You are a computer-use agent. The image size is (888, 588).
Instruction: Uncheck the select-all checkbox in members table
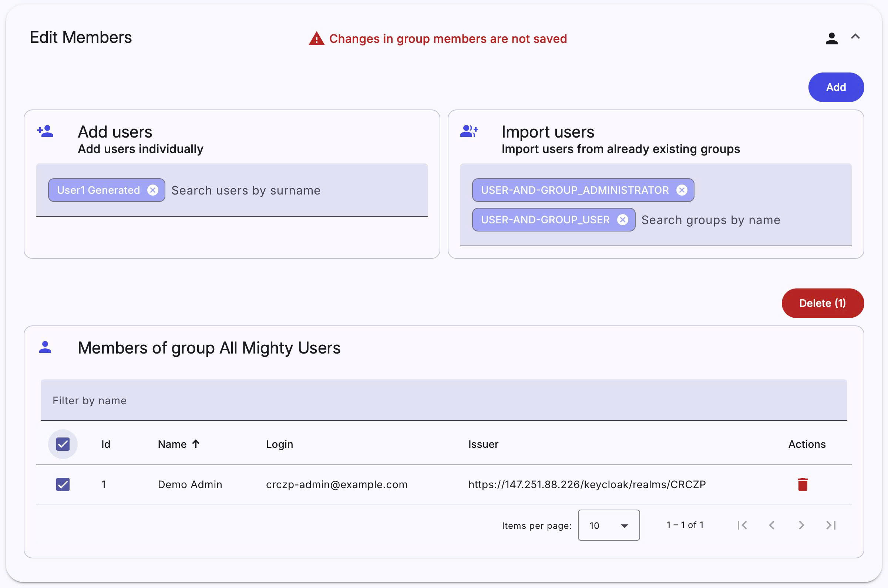(x=63, y=444)
